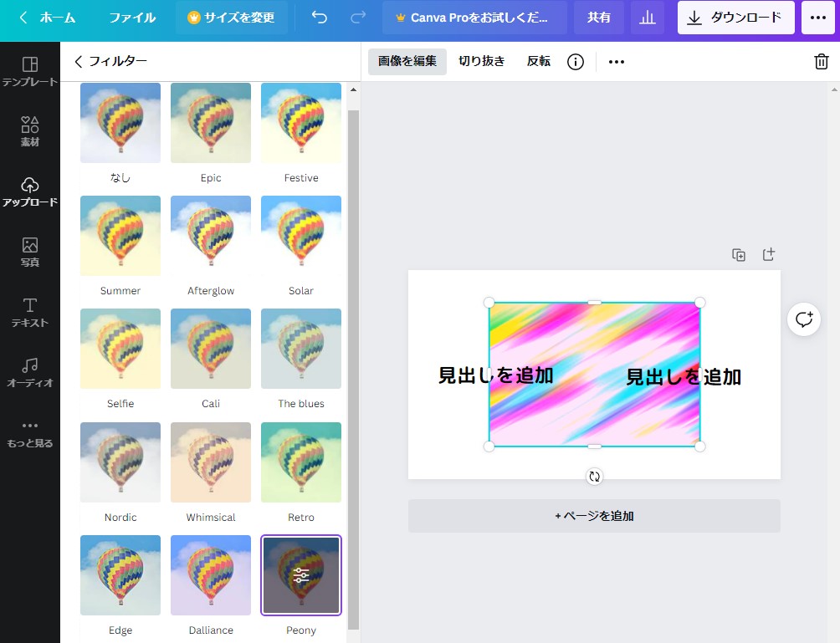840x643 pixels.
Task: Click the top-right image resize handle
Action: (x=699, y=303)
